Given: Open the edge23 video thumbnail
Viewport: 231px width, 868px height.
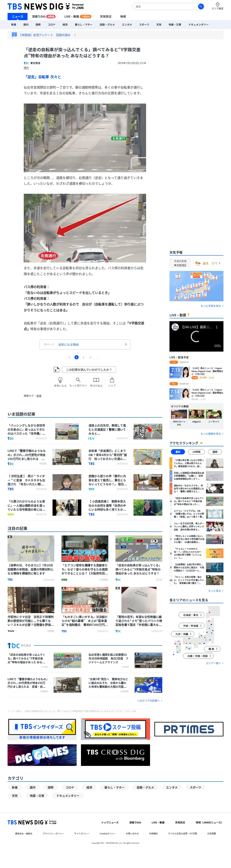Looking at the screenshot, I should (x=196, y=414).
